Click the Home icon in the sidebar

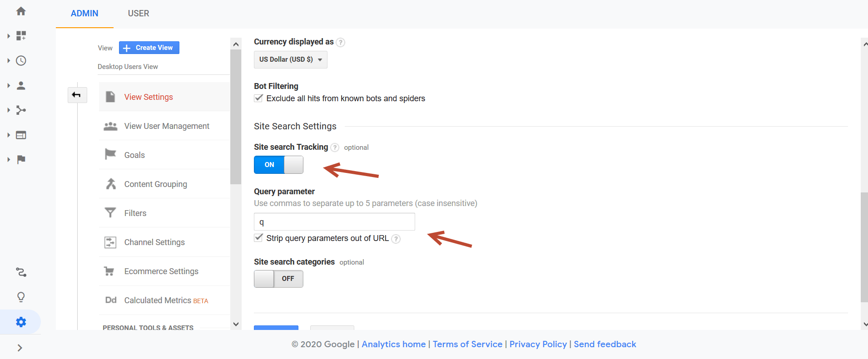tap(21, 11)
